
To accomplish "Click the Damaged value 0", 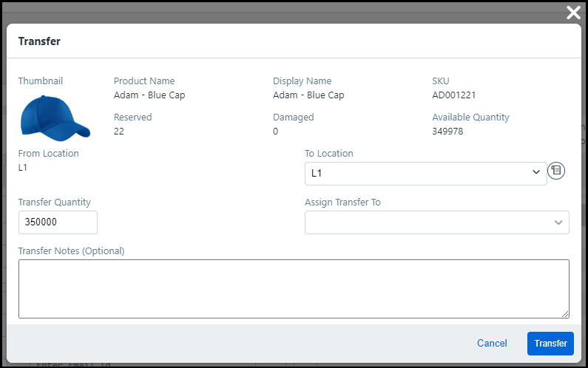I will tap(276, 132).
